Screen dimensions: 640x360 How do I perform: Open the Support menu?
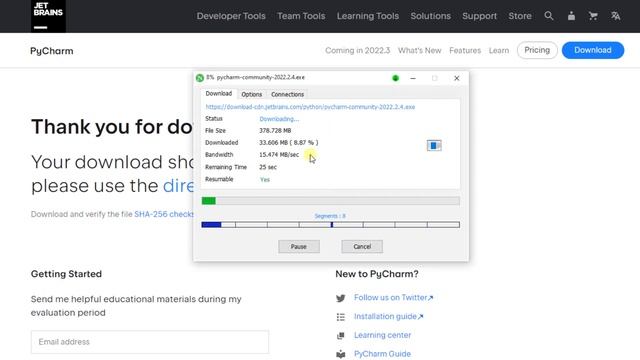click(x=480, y=16)
